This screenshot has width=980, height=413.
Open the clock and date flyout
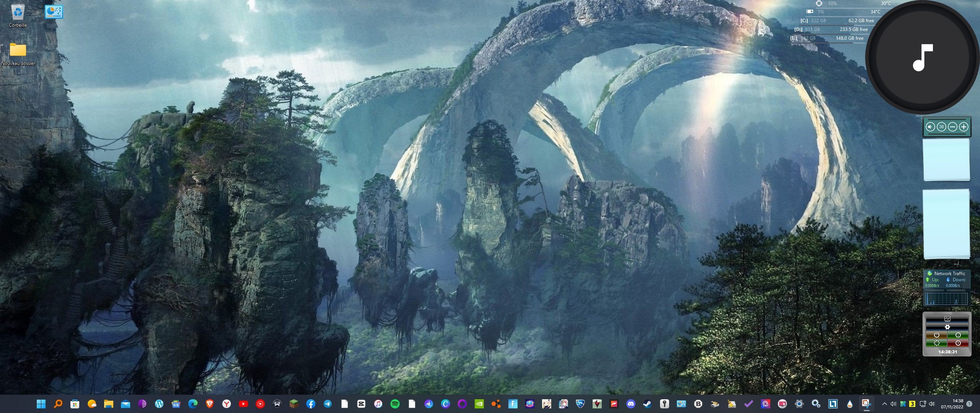point(952,404)
